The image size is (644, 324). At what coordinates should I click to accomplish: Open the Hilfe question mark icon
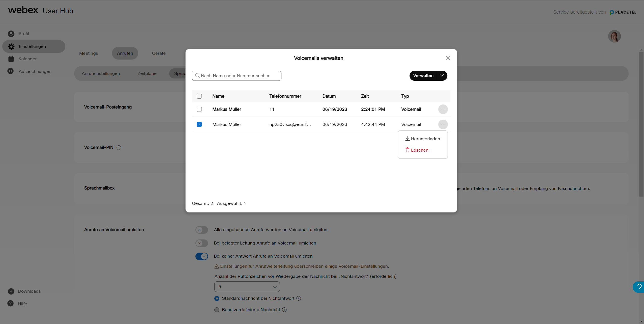(x=11, y=304)
